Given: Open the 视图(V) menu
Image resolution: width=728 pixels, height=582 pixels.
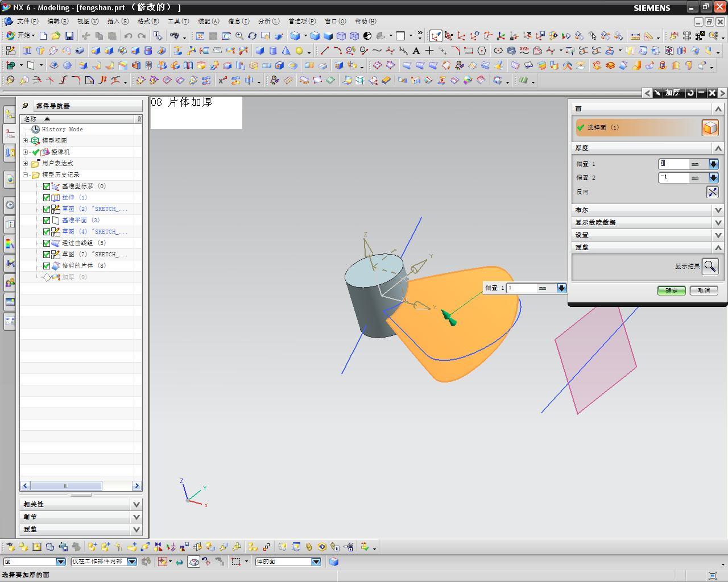Looking at the screenshot, I should pyautogui.click(x=88, y=21).
